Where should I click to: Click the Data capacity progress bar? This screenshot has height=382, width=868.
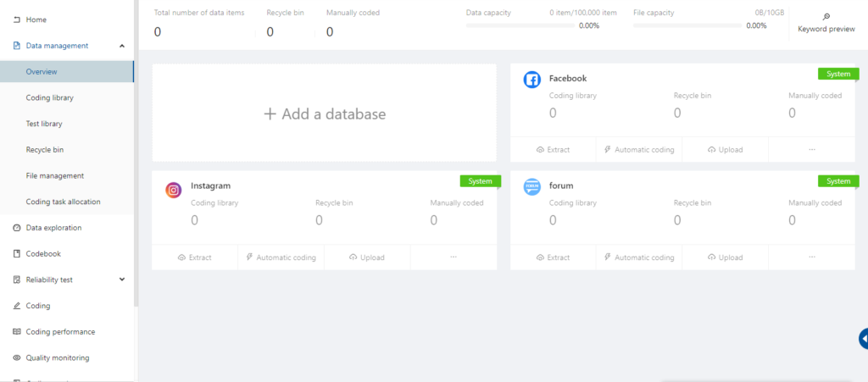[519, 26]
